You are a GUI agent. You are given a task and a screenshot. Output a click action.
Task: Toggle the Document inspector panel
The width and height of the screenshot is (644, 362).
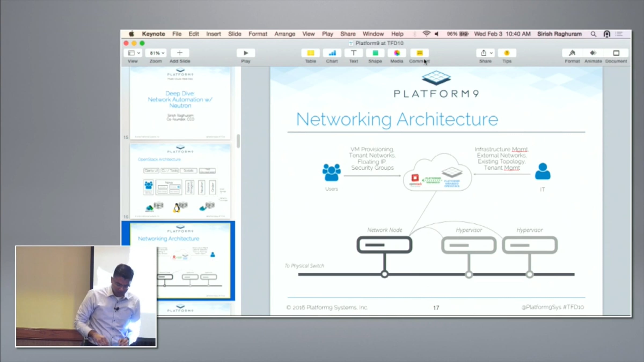pyautogui.click(x=616, y=53)
